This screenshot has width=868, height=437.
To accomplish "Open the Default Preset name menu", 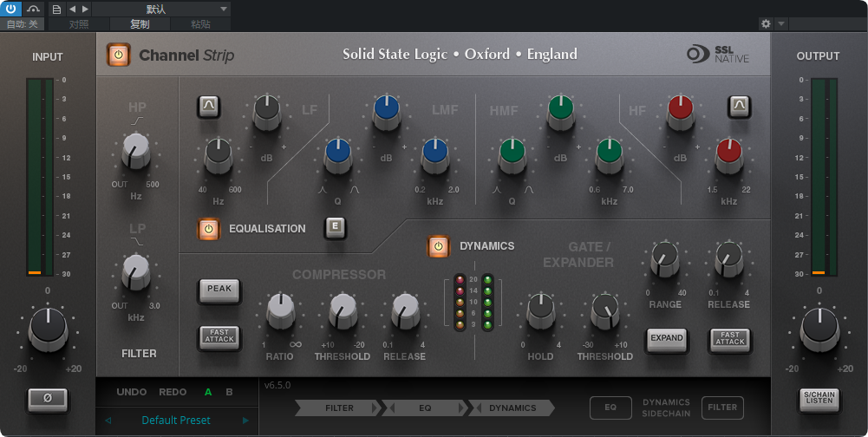I will 176,421.
